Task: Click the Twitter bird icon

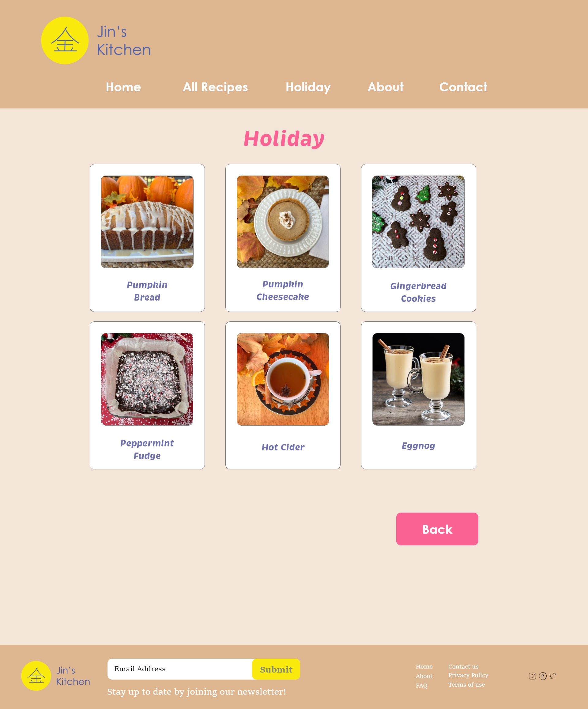Action: pos(552,676)
